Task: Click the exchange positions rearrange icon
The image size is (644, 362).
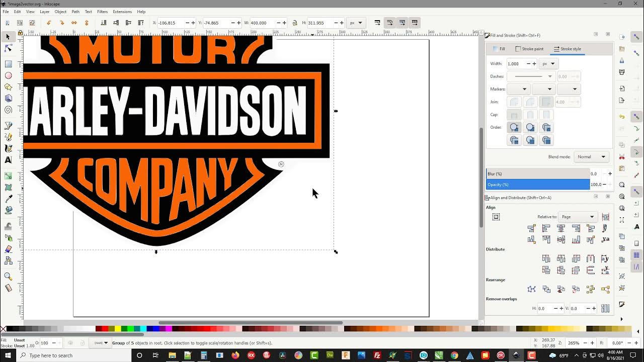Action: pos(546,289)
